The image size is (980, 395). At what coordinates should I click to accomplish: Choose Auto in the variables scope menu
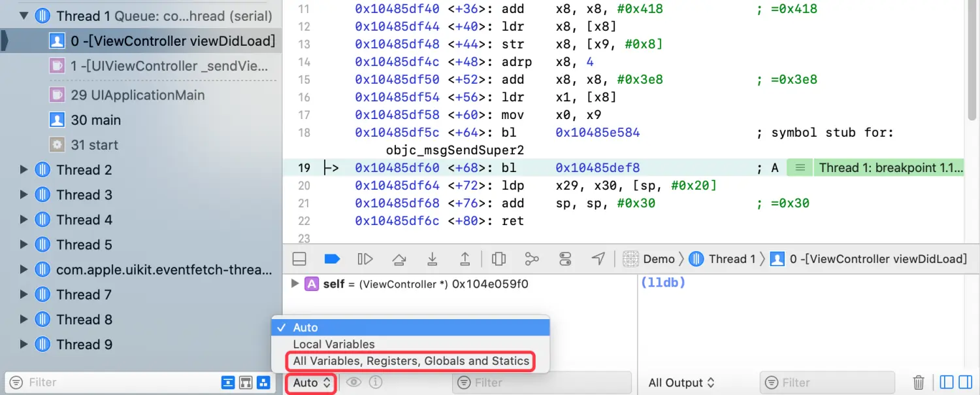[410, 327]
